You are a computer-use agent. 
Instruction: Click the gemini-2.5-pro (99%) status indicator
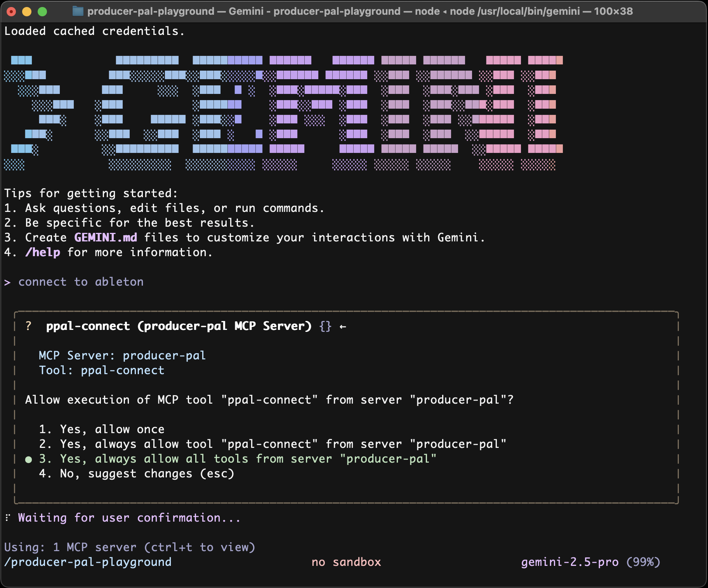tap(590, 562)
